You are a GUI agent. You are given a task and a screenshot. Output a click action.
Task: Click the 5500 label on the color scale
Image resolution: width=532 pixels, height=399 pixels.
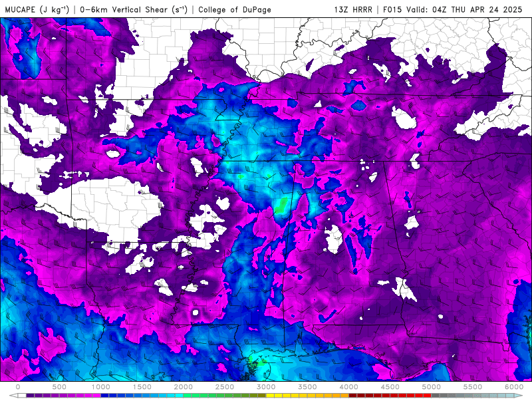473,387
